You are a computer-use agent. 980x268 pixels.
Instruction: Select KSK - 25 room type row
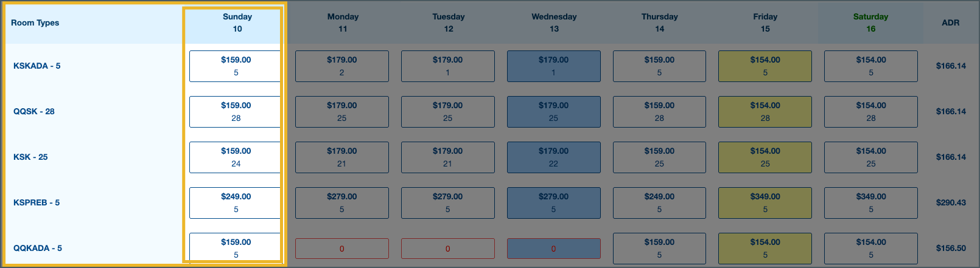point(30,157)
